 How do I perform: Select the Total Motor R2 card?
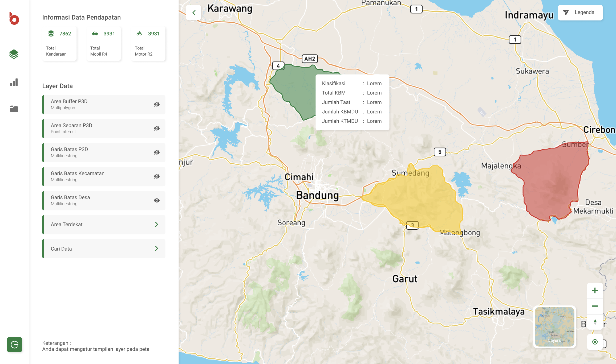click(148, 44)
